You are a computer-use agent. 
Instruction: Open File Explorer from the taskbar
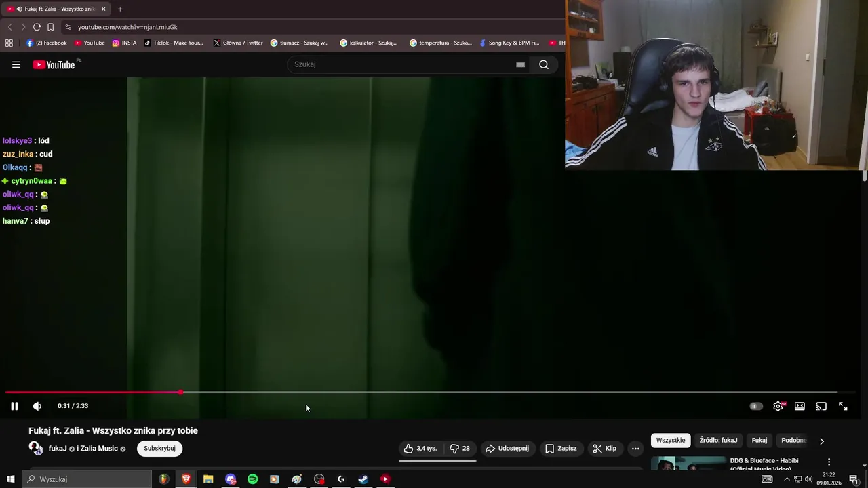(208, 479)
